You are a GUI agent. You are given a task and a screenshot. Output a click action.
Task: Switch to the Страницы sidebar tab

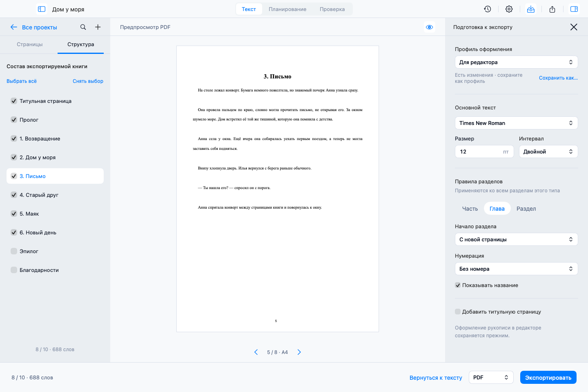click(30, 44)
